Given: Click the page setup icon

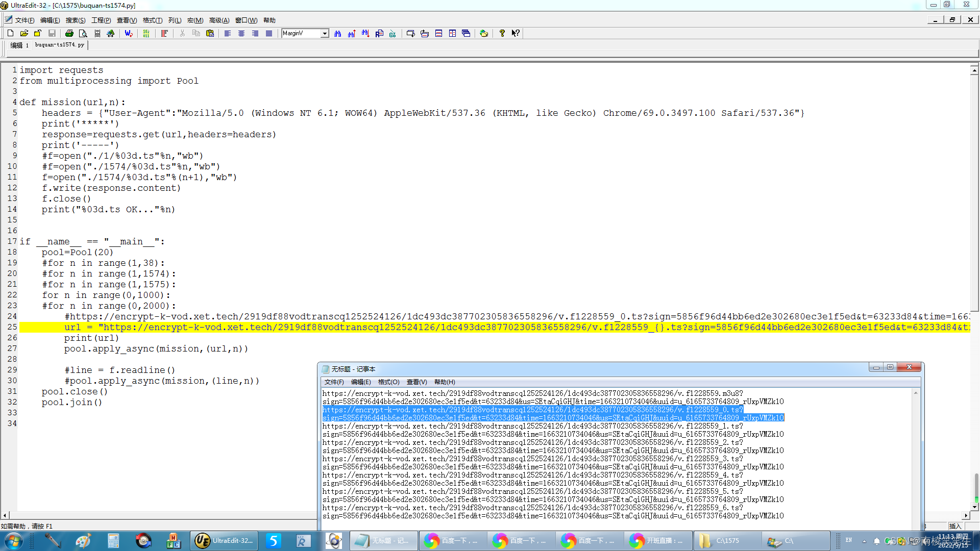Looking at the screenshot, I should [x=97, y=33].
